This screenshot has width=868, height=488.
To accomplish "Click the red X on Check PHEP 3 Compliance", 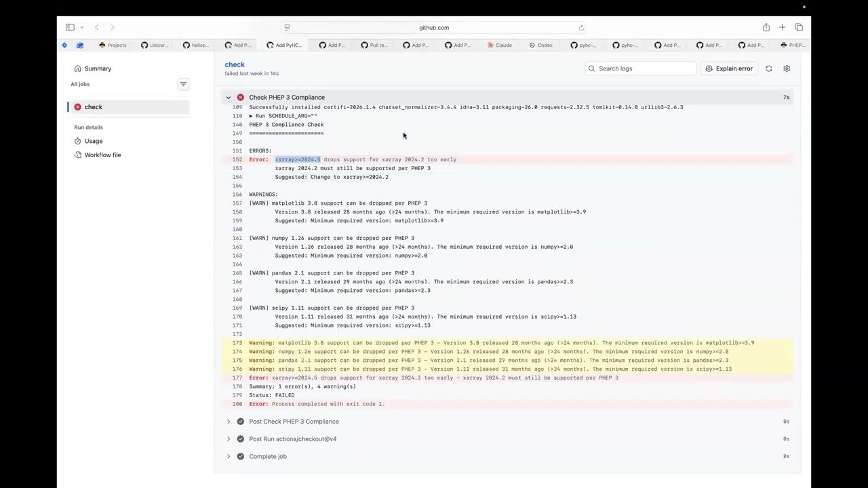I will (241, 98).
